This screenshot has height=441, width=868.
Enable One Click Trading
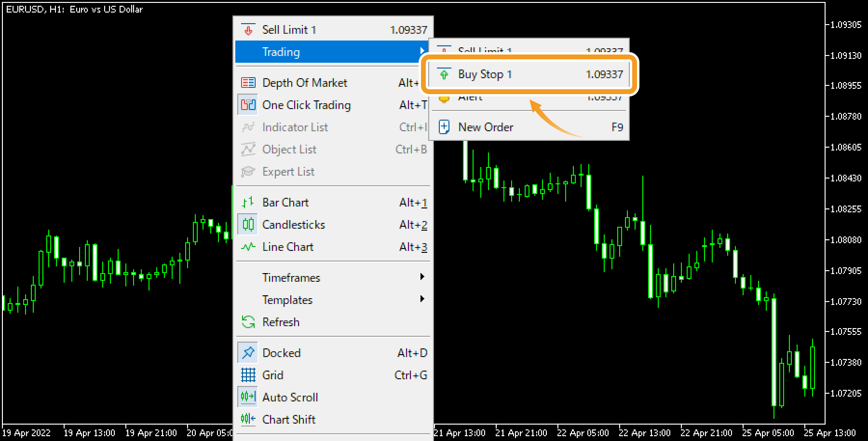248,105
